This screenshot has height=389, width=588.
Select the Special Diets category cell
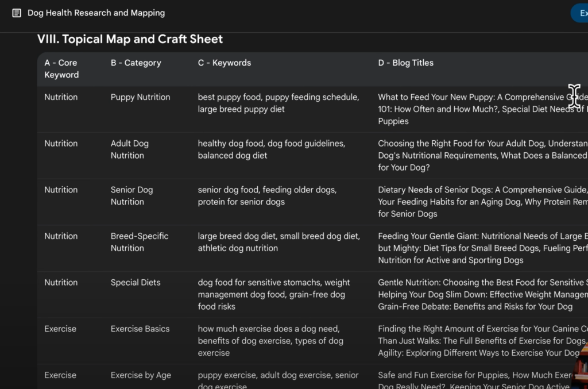coord(136,282)
